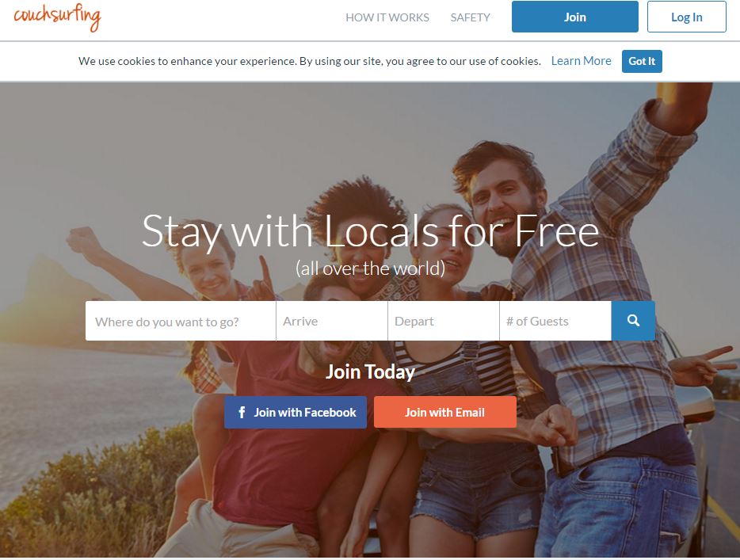Click the 'Stay with Locals for Free' headline
This screenshot has width=740, height=560.
click(371, 231)
